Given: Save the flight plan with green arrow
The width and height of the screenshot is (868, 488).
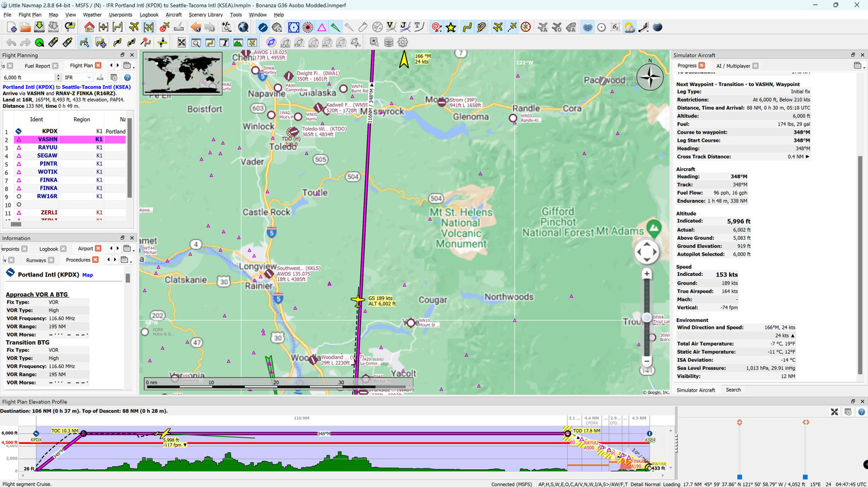Looking at the screenshot, I should pyautogui.click(x=39, y=27).
